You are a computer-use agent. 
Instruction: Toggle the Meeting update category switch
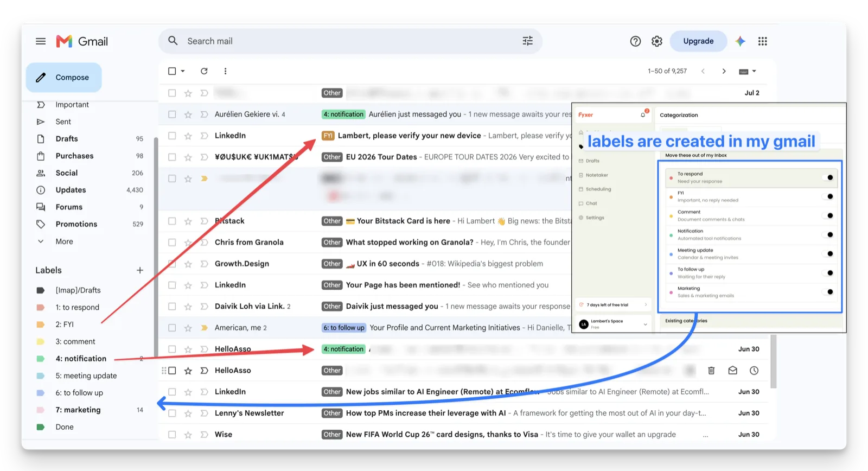829,253
